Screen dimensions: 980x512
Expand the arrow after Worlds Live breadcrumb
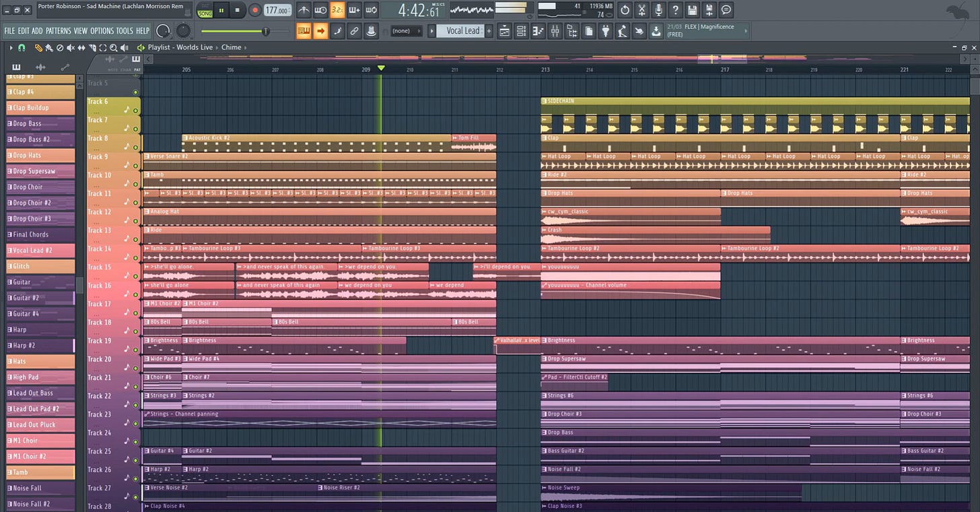pyautogui.click(x=217, y=48)
